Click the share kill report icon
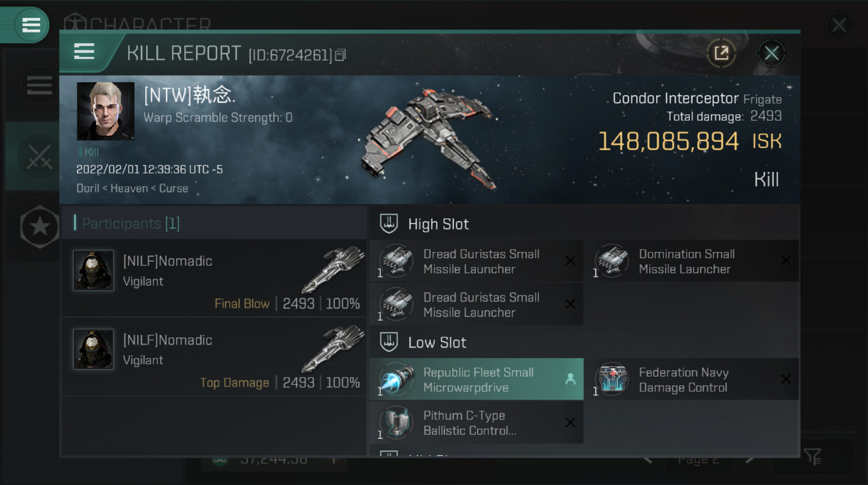The height and width of the screenshot is (485, 868). click(x=721, y=53)
